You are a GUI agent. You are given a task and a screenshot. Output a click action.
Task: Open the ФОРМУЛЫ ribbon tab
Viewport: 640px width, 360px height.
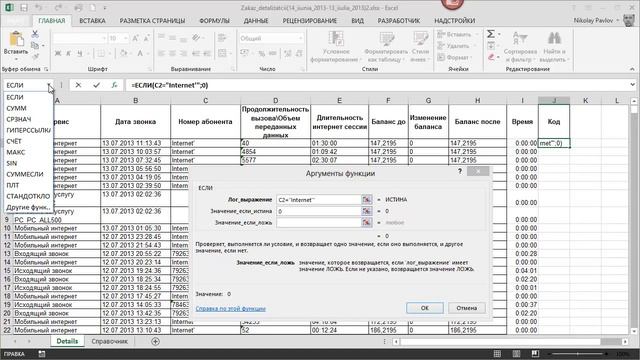pyautogui.click(x=214, y=20)
